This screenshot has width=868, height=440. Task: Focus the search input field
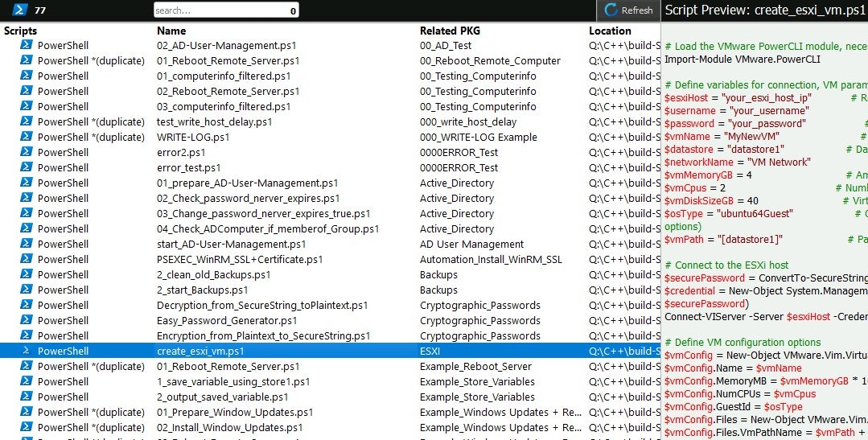click(226, 10)
